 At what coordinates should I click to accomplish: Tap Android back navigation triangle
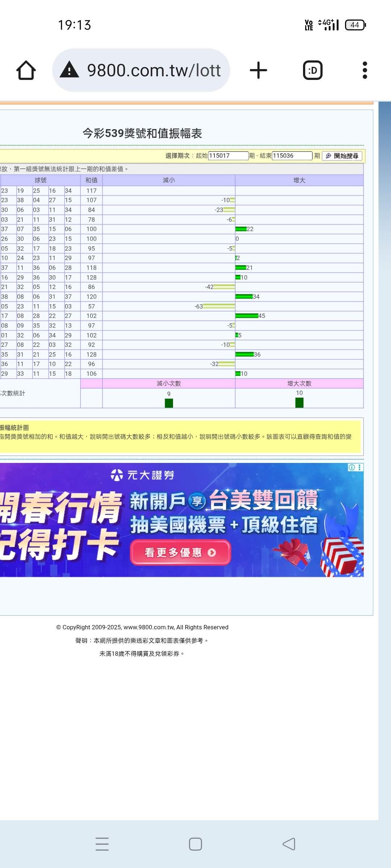click(x=289, y=844)
